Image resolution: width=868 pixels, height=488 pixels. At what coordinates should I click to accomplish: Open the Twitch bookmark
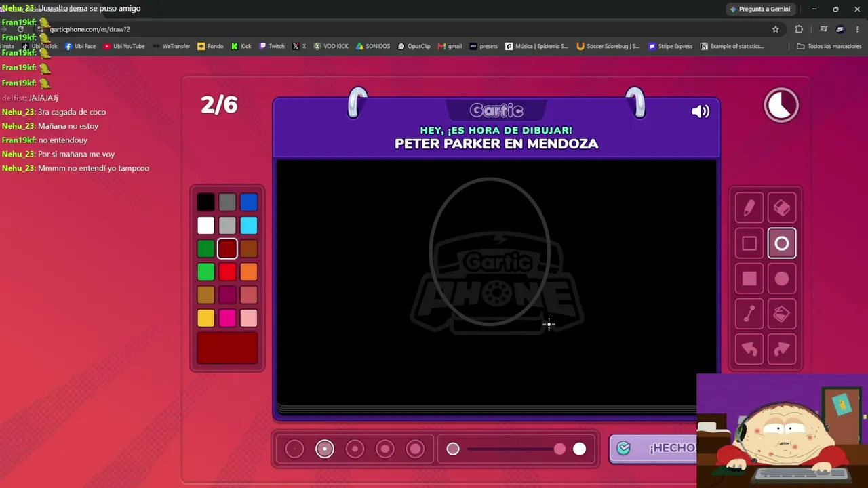pos(272,46)
